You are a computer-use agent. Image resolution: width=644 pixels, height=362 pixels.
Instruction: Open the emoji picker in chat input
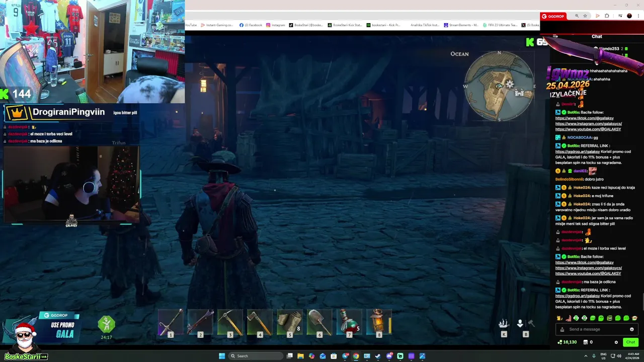632,329
